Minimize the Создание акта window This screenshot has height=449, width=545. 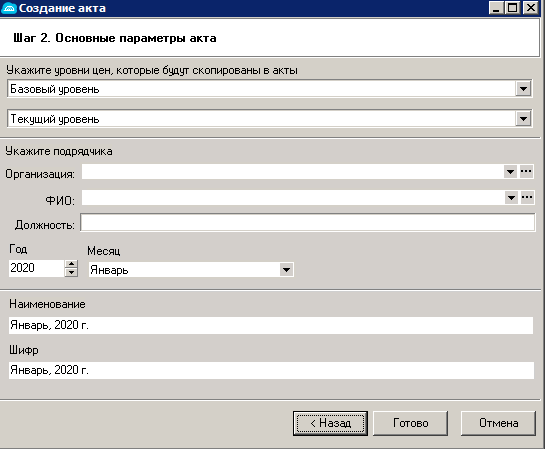pos(496,8)
